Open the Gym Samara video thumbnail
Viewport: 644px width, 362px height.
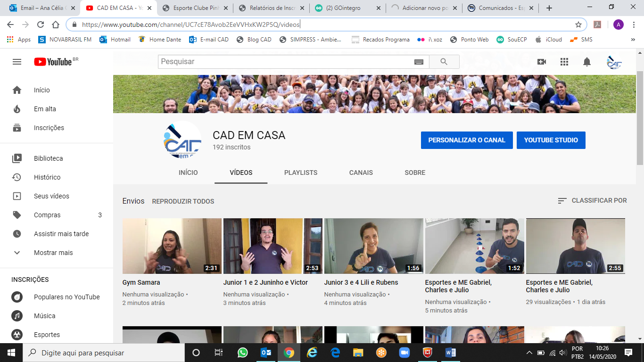pos(172,246)
